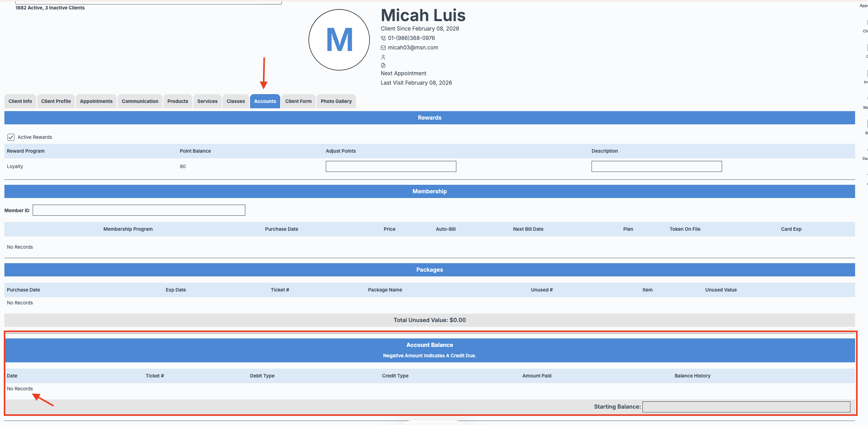Open the Client Form tab
Image resolution: width=868 pixels, height=425 pixels.
click(x=298, y=101)
